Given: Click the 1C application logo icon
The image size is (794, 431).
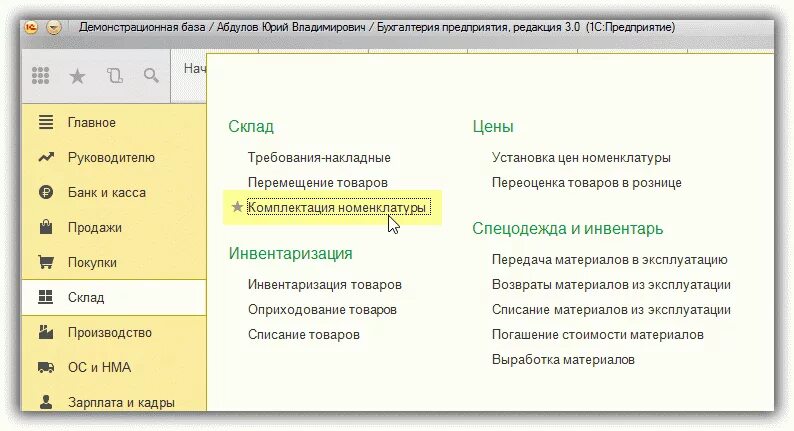Looking at the screenshot, I should tap(31, 27).
